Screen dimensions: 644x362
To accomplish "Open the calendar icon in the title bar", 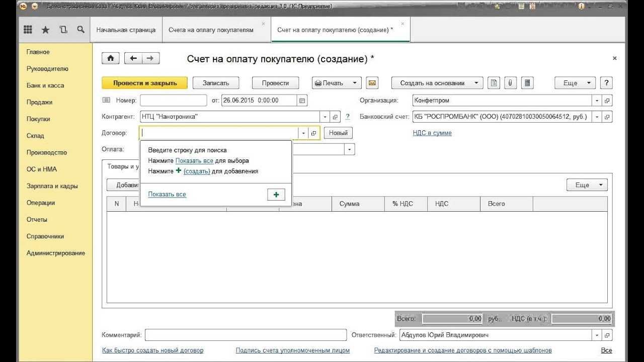I will coord(532,7).
